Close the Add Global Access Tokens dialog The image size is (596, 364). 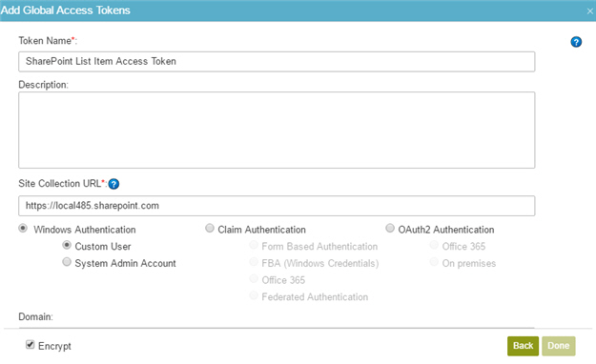pyautogui.click(x=589, y=11)
